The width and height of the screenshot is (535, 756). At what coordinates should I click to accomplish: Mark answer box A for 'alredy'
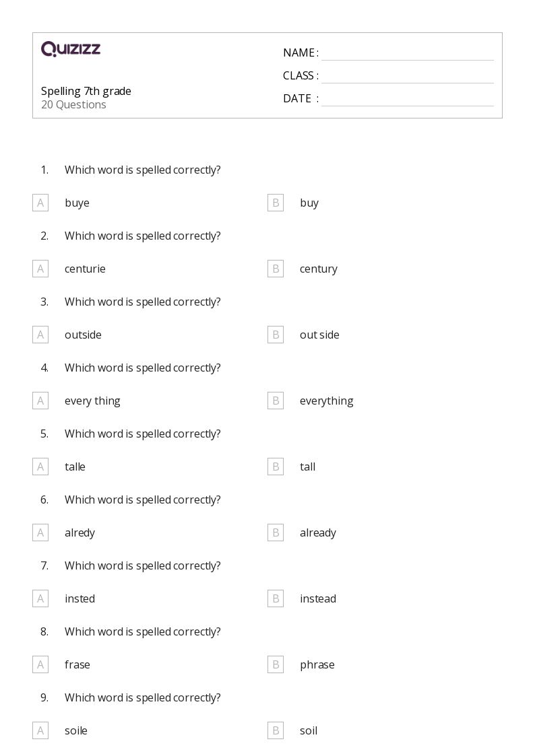(40, 532)
